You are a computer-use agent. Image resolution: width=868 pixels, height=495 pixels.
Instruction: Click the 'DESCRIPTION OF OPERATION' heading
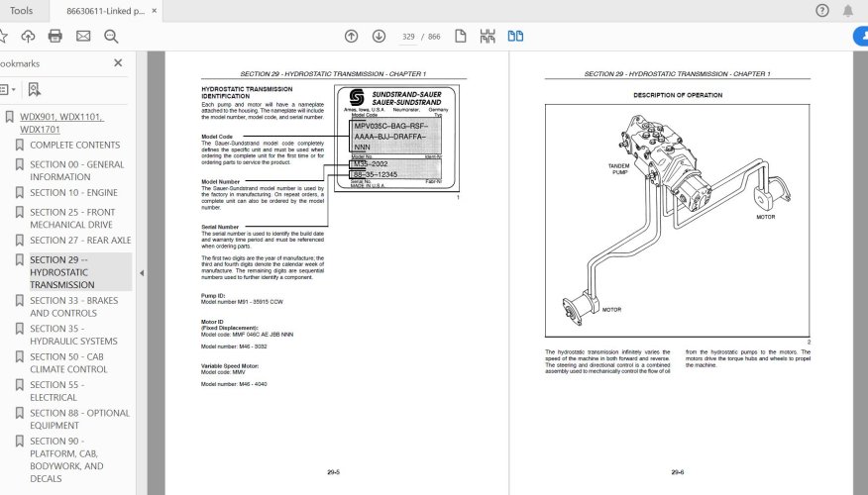678,95
